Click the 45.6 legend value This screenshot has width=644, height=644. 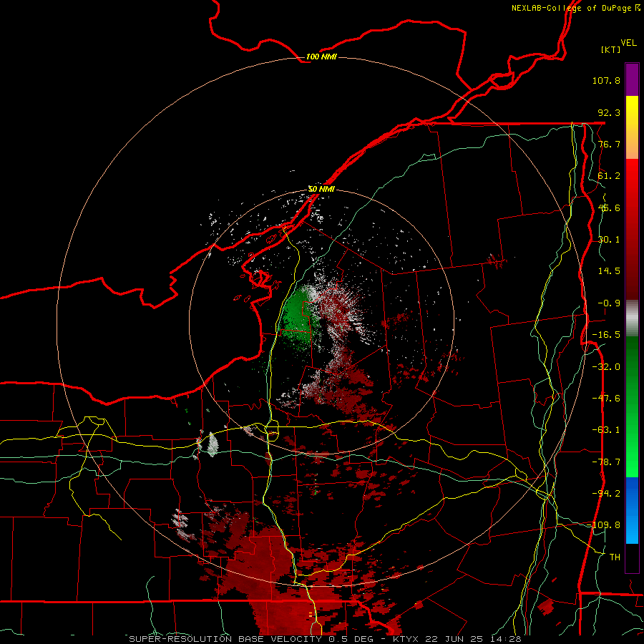[x=609, y=208]
